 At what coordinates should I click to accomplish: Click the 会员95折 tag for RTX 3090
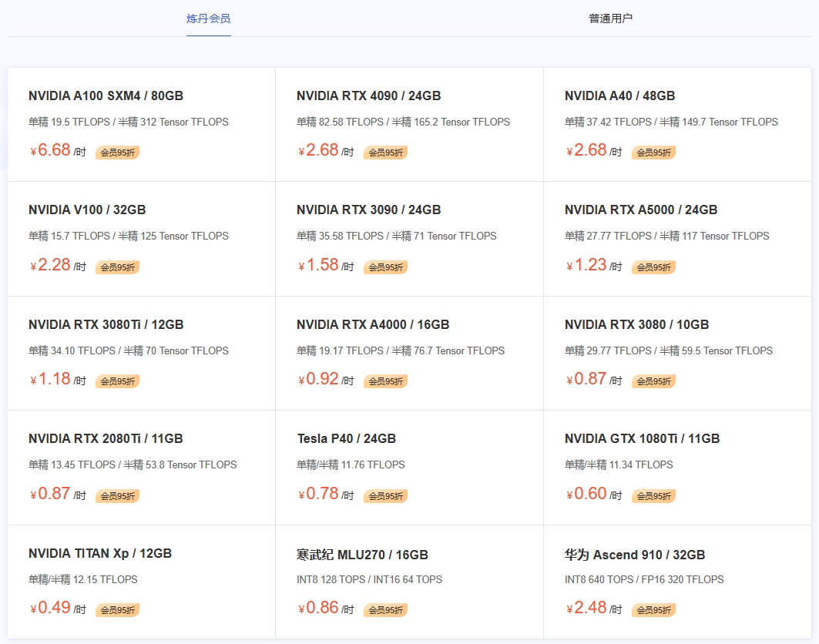pyautogui.click(x=385, y=267)
